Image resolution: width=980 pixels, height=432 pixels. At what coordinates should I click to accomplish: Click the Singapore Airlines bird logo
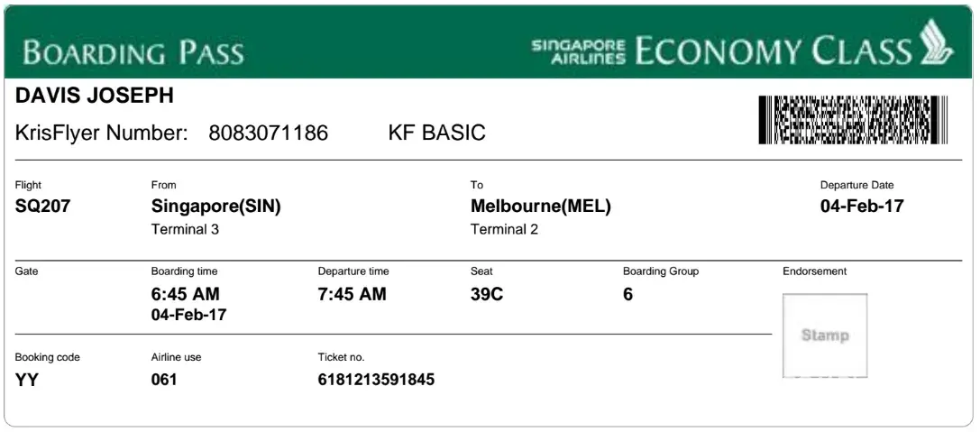click(935, 43)
